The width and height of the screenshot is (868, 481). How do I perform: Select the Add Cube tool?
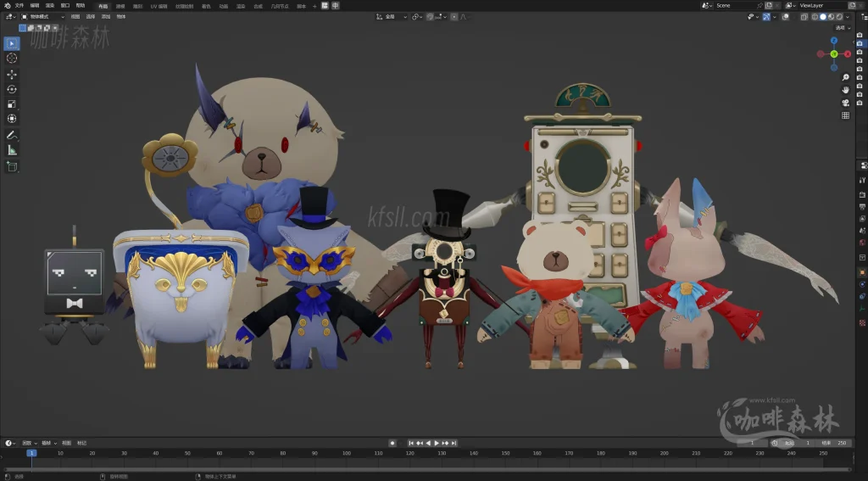[x=12, y=166]
